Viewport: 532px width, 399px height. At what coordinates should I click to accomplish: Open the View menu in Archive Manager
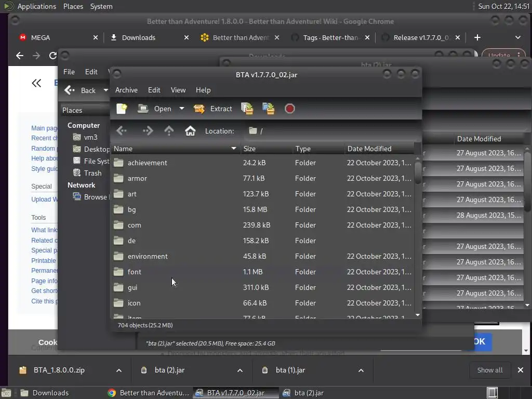[x=178, y=90]
